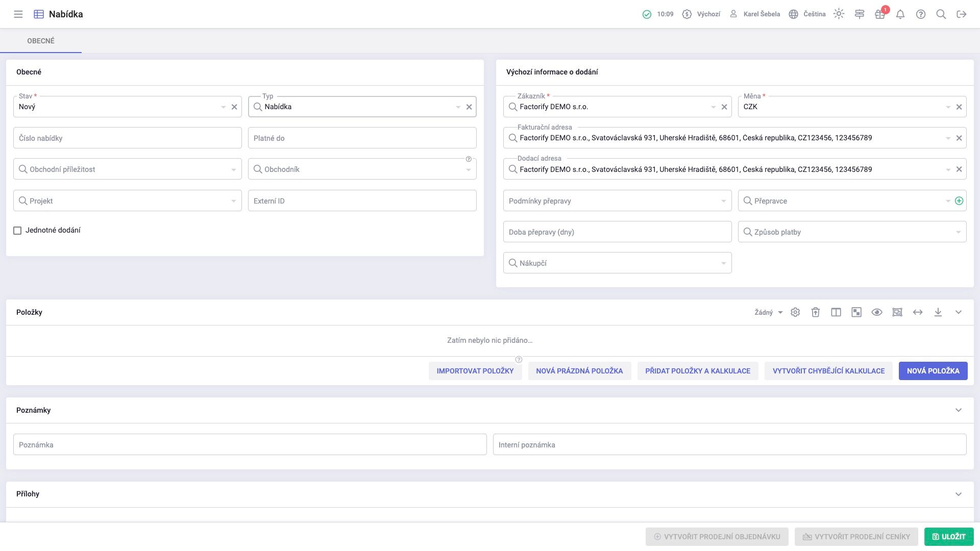
Task: Open the global search magnifier icon
Action: tap(941, 14)
